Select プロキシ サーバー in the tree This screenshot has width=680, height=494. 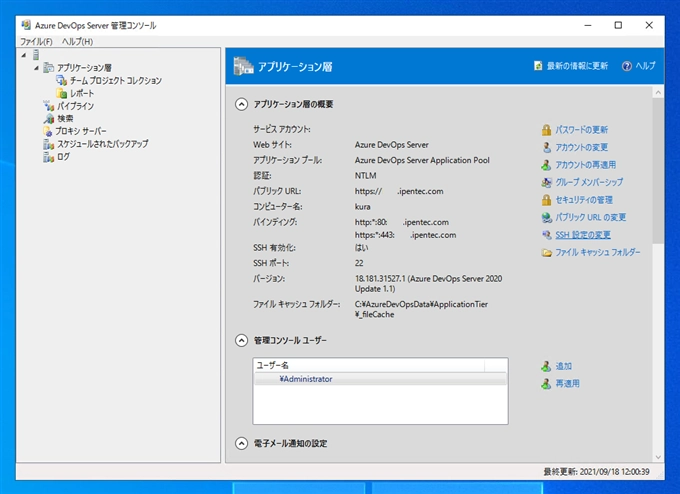click(81, 131)
